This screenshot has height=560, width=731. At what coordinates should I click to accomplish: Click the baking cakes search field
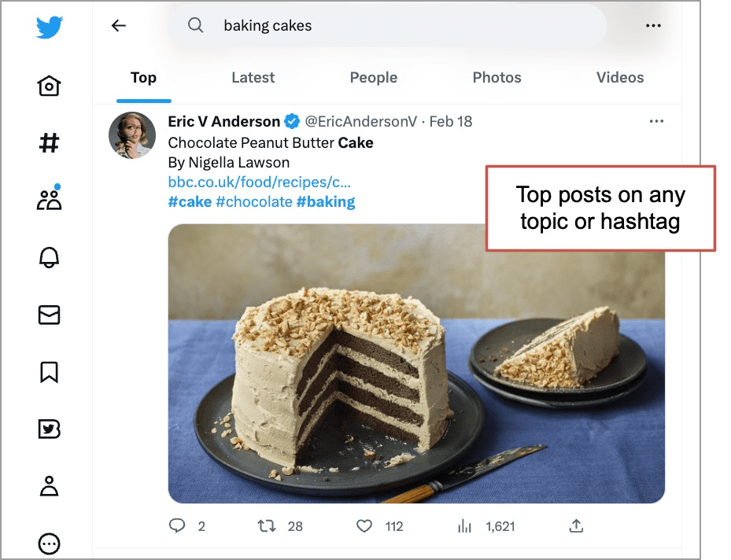[x=388, y=26]
